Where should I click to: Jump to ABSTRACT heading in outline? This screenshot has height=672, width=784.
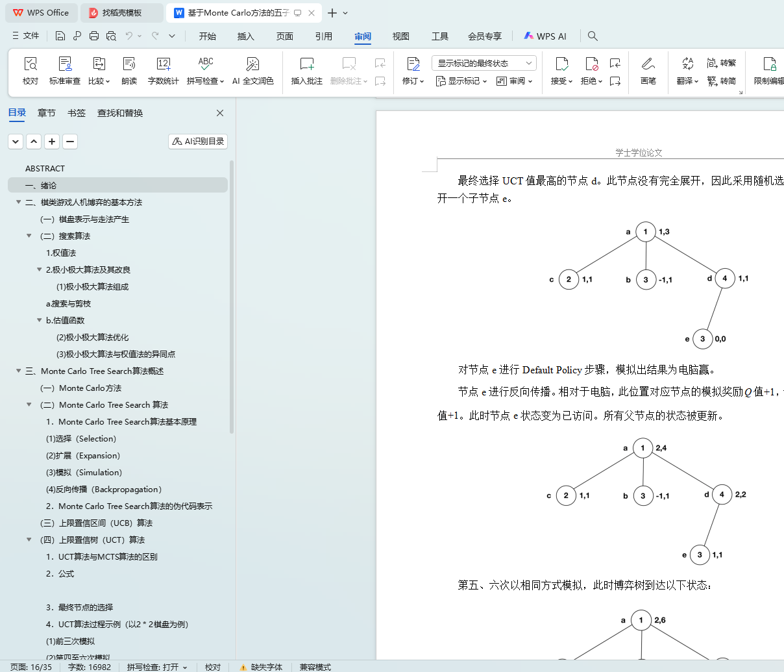click(x=45, y=168)
